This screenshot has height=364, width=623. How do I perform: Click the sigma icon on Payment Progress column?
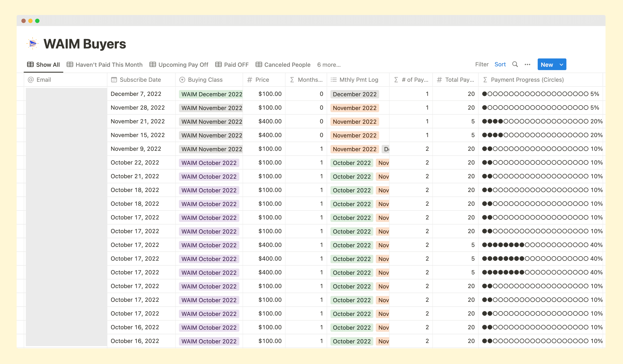(485, 80)
